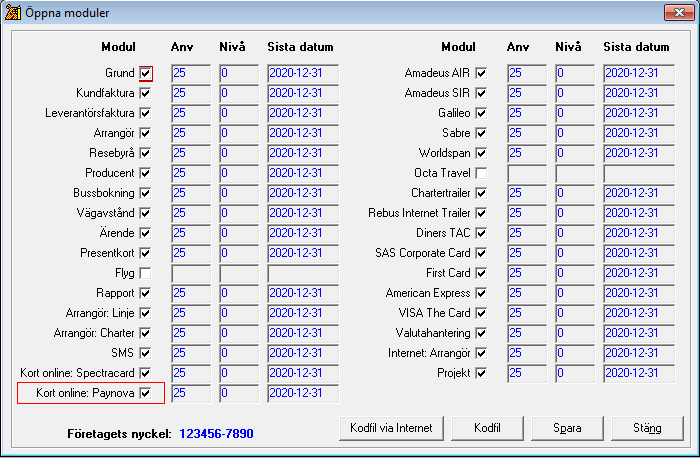The height and width of the screenshot is (458, 700).
Task: Click the Nivå field for Kundfaktura
Action: pyautogui.click(x=239, y=93)
